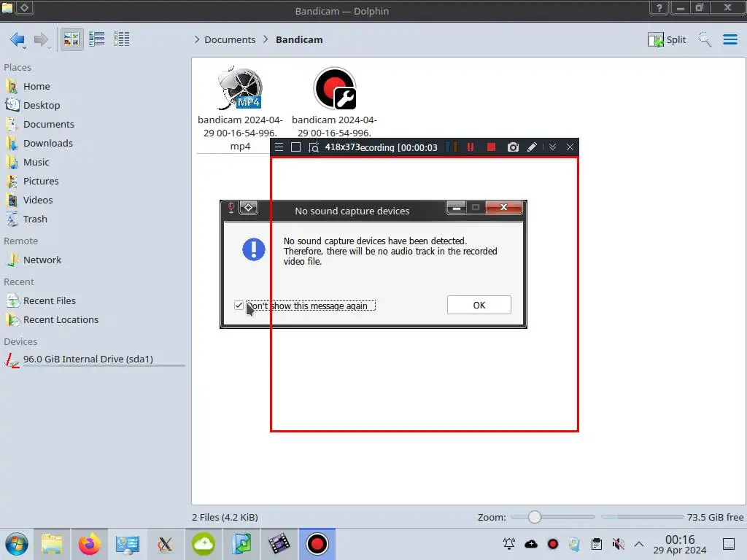Click Dolphin title bar help button

point(659,7)
